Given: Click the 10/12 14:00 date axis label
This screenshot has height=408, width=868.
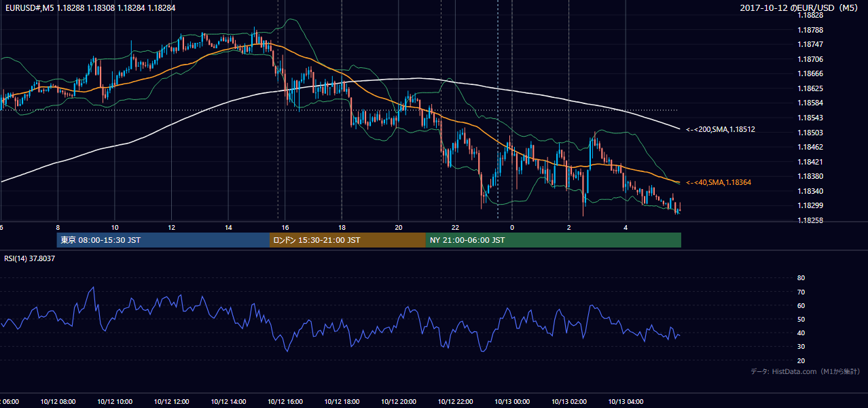Looking at the screenshot, I should pyautogui.click(x=228, y=401).
